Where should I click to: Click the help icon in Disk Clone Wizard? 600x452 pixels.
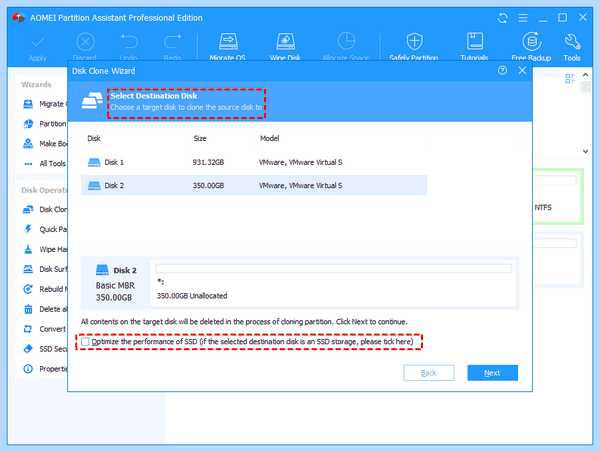point(502,70)
